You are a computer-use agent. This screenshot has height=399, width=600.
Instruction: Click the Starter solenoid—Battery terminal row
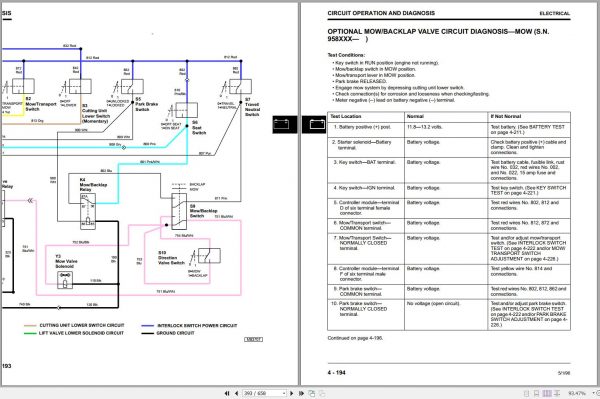click(x=449, y=147)
